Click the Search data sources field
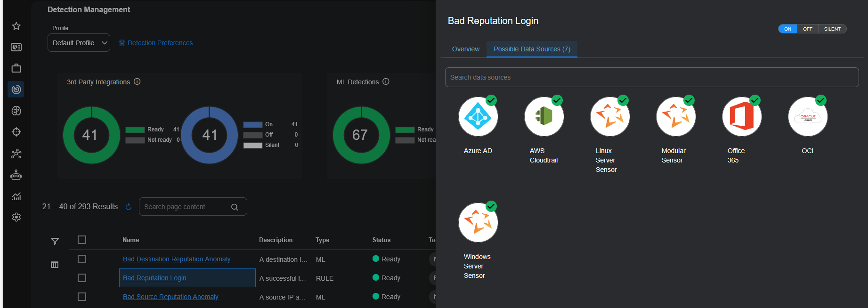 [651, 77]
